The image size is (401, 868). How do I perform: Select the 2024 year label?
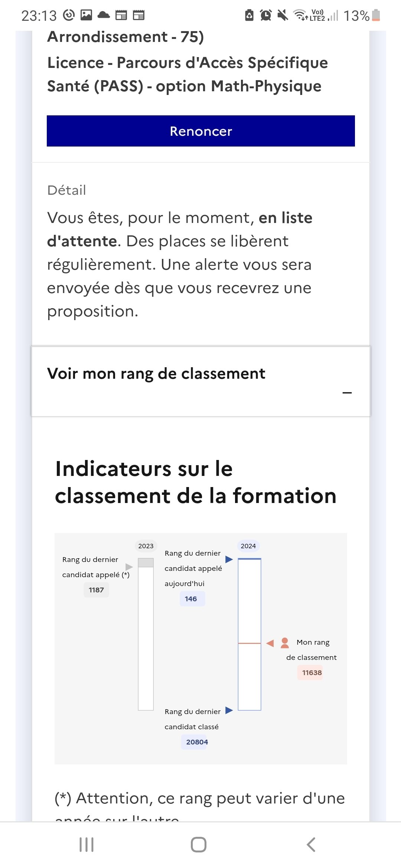pyautogui.click(x=248, y=546)
